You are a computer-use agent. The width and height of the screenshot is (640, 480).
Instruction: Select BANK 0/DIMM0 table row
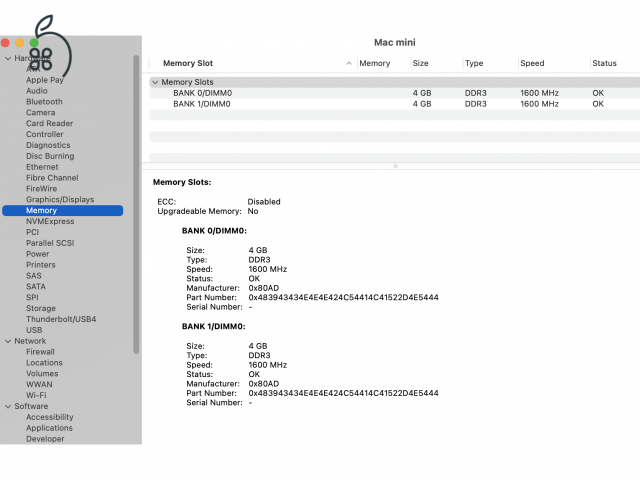pos(394,93)
